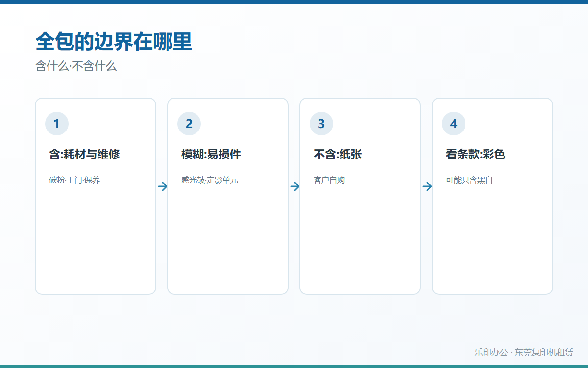Click the title 全包的边界在哪里
Screen dimensions: 588x368
point(114,42)
